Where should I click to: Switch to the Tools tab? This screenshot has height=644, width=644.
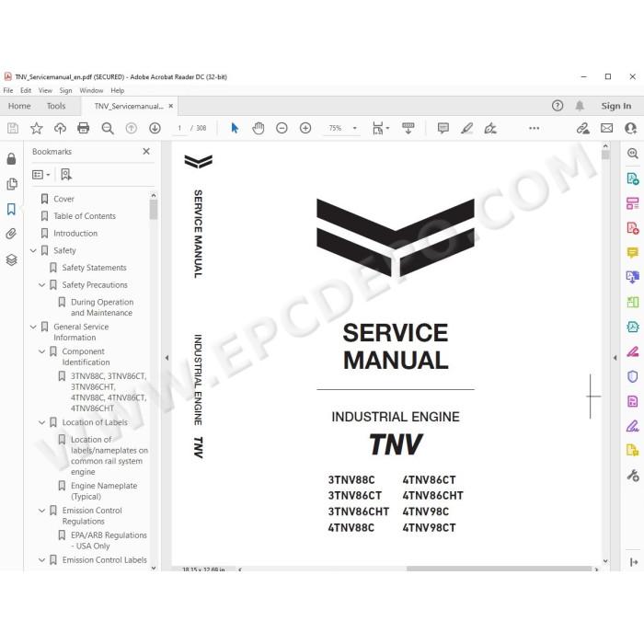(56, 106)
